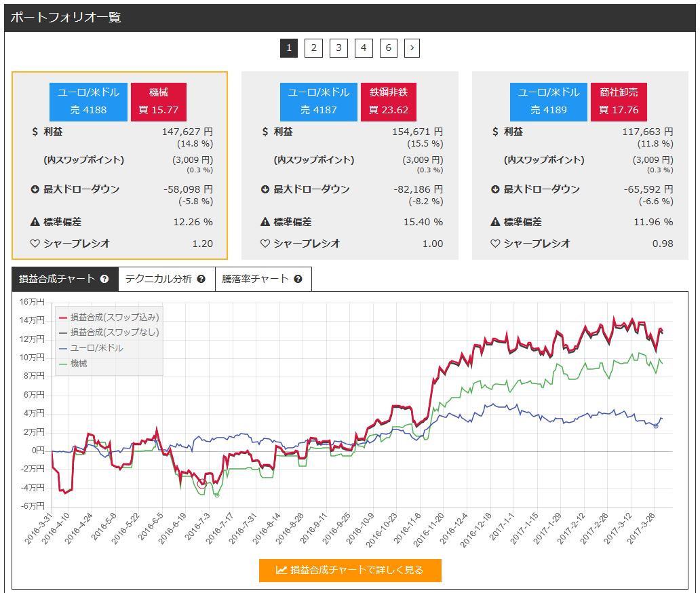
Task: Click help icon beside テクニカル分析
Action: point(201,279)
